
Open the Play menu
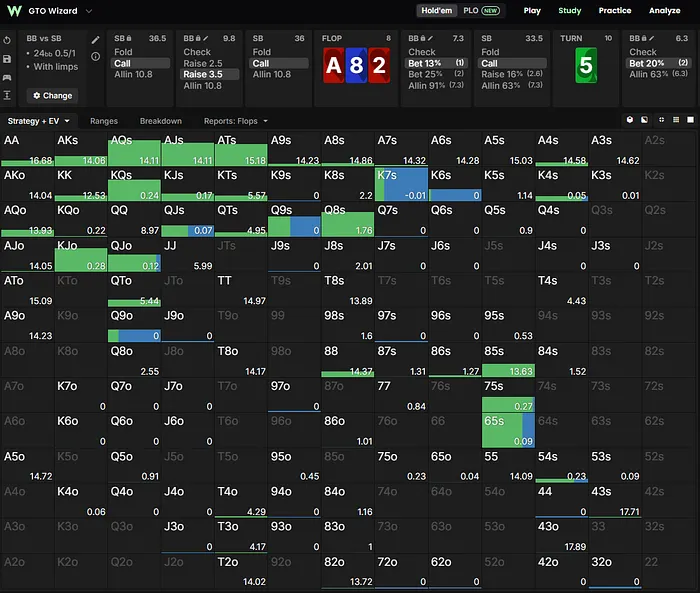532,11
